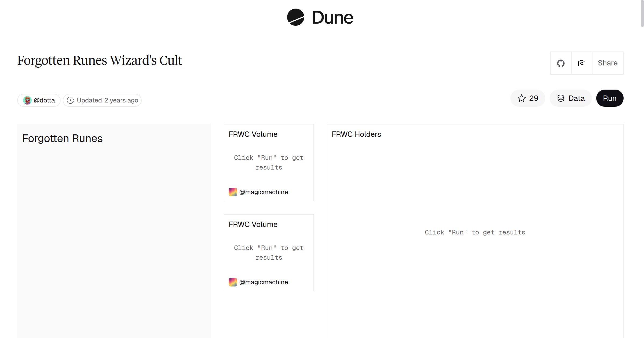Star this dashboard with star icon
The width and height of the screenshot is (644, 338).
pyautogui.click(x=522, y=98)
